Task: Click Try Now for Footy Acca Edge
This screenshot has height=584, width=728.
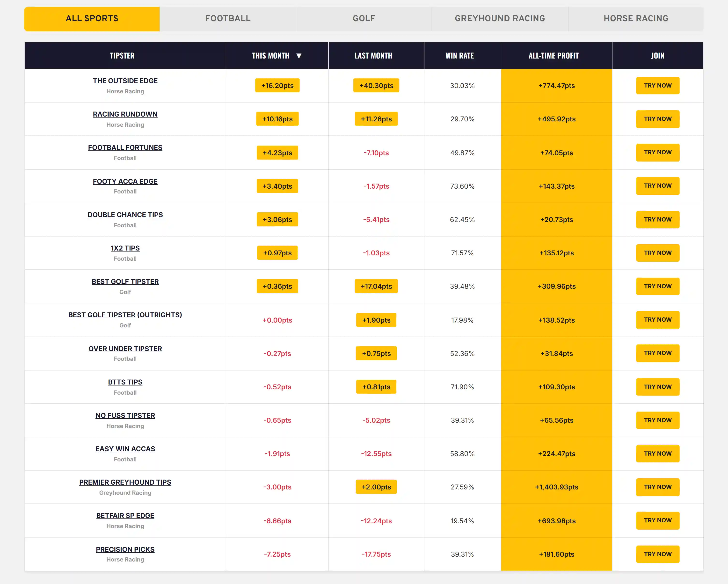Action: coord(658,186)
